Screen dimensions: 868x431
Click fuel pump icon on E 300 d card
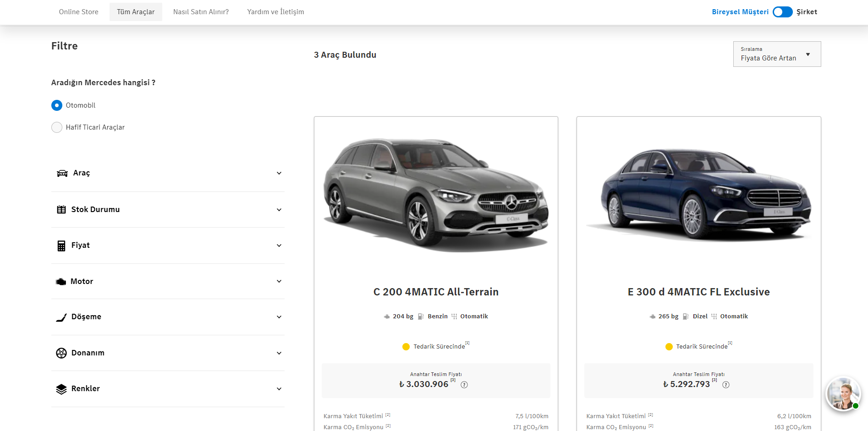(x=686, y=316)
